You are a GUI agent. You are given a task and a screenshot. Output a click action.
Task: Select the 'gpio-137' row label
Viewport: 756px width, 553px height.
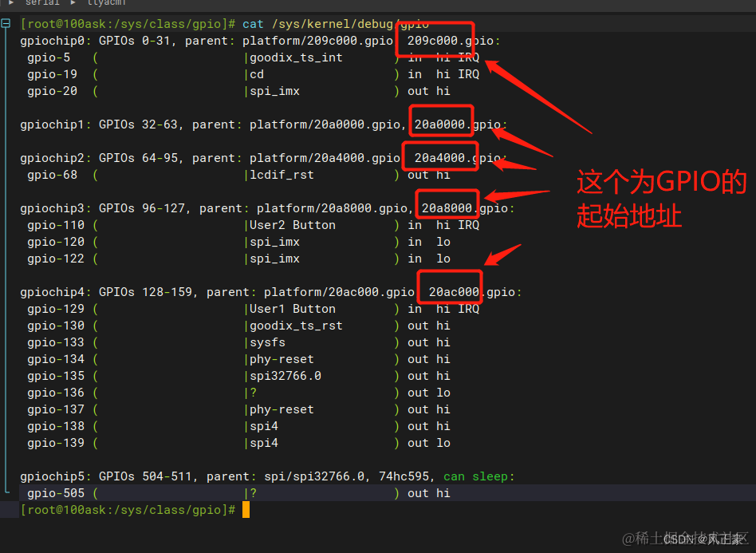(x=56, y=409)
